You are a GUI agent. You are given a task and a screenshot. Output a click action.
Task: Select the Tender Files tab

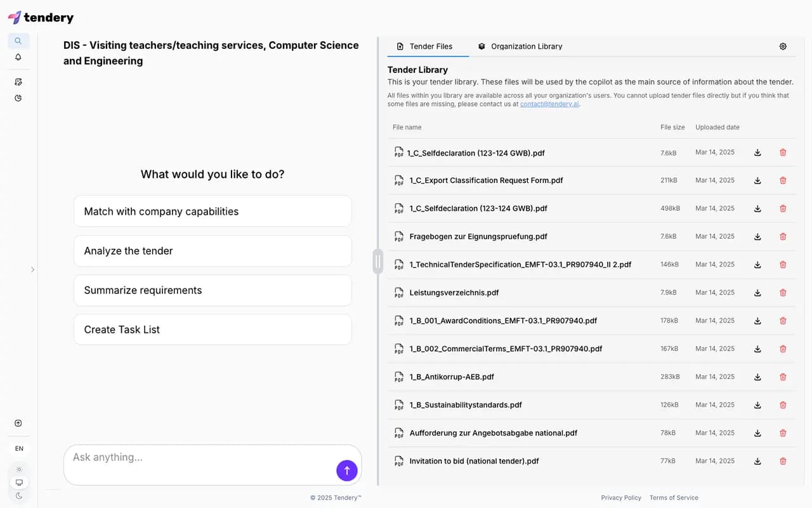pos(428,46)
